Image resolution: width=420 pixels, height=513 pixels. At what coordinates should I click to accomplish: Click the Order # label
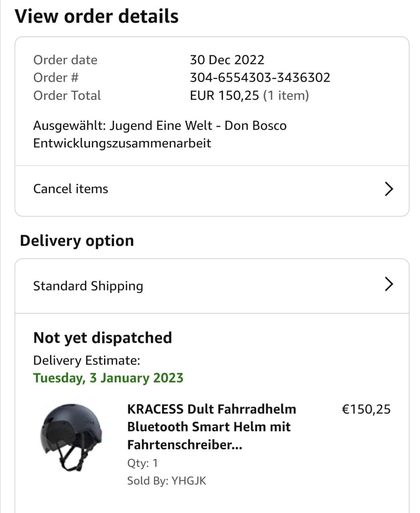(56, 77)
